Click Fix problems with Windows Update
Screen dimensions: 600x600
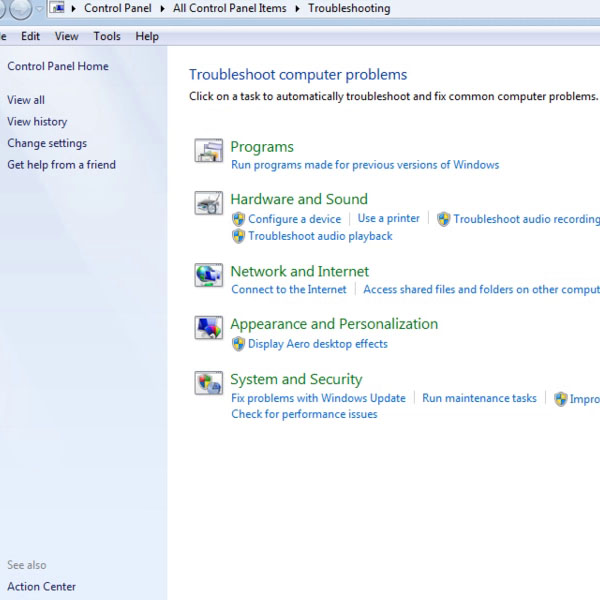click(318, 398)
